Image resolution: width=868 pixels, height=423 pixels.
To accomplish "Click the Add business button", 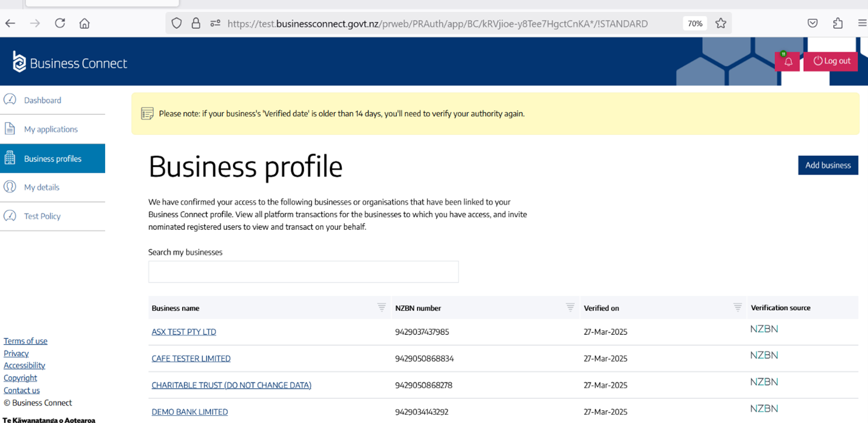I will [x=828, y=165].
